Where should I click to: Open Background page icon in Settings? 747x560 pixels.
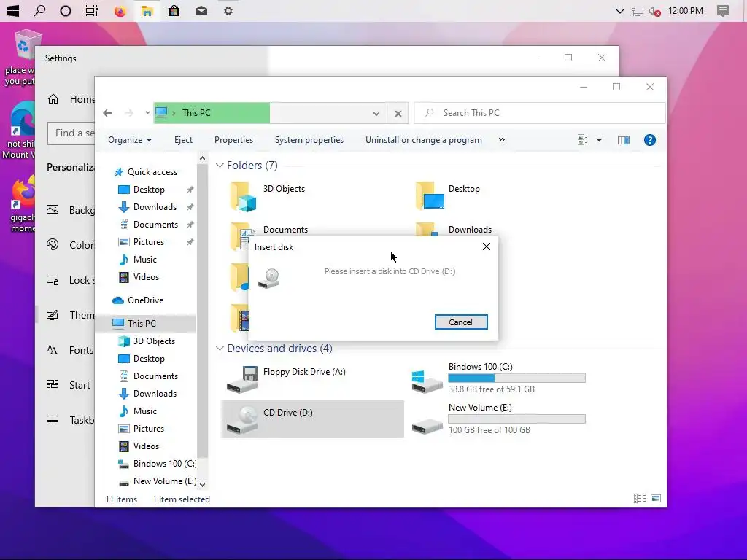53,209
